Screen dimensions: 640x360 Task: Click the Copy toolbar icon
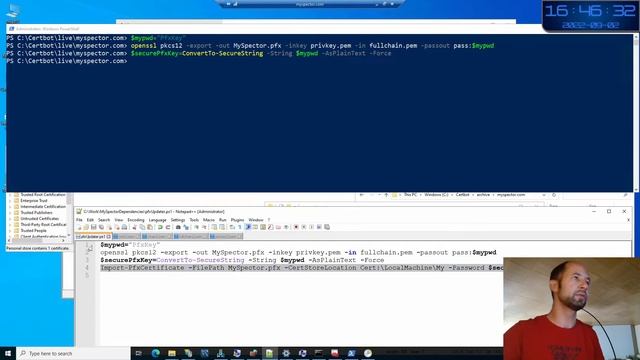point(142,227)
